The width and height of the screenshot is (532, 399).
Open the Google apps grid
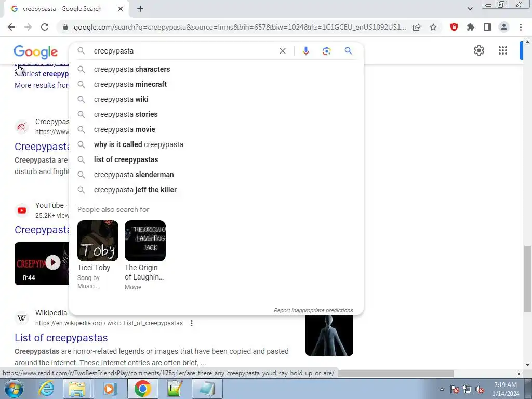tap(503, 50)
